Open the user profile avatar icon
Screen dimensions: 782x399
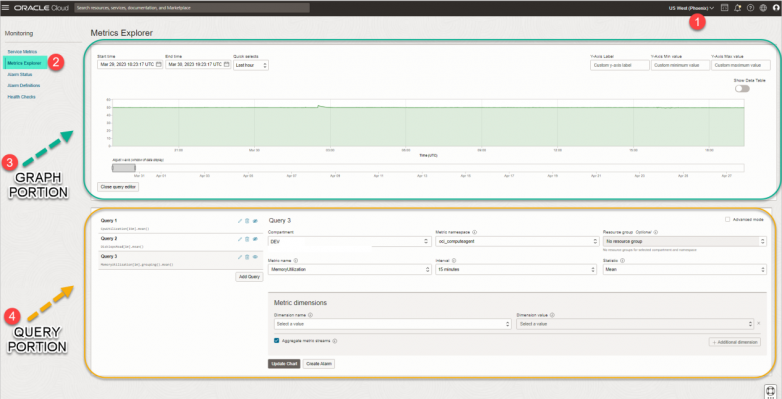776,7
